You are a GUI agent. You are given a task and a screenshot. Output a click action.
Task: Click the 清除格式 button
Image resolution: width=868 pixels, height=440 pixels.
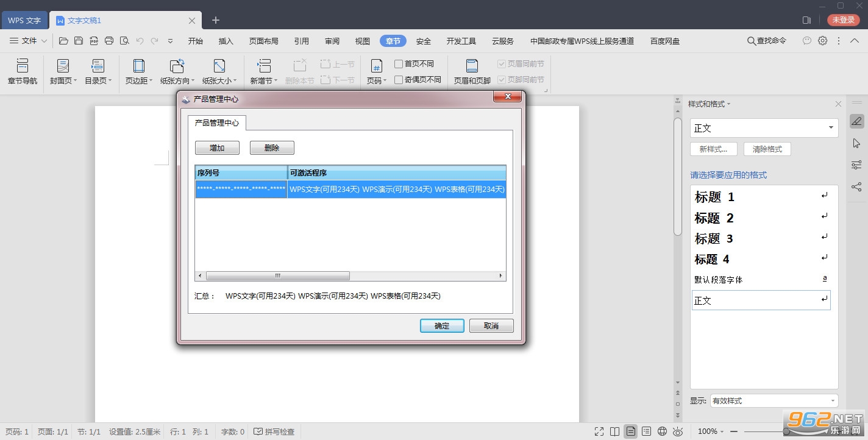click(x=767, y=149)
